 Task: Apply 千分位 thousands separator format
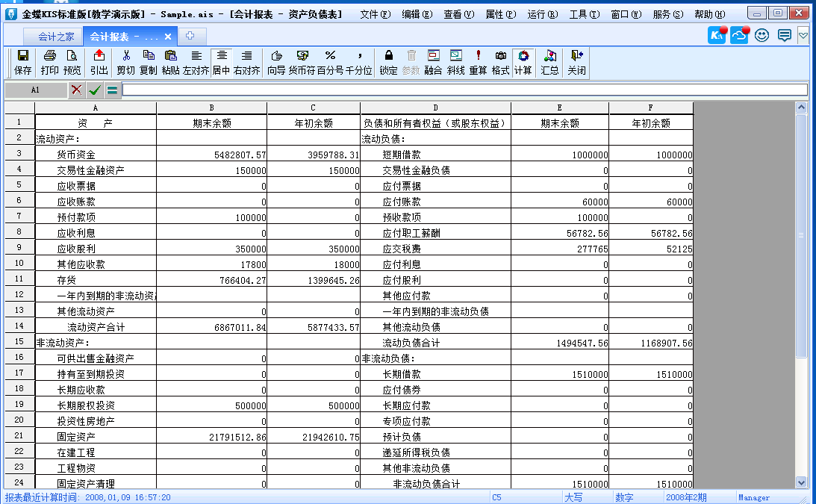click(359, 62)
